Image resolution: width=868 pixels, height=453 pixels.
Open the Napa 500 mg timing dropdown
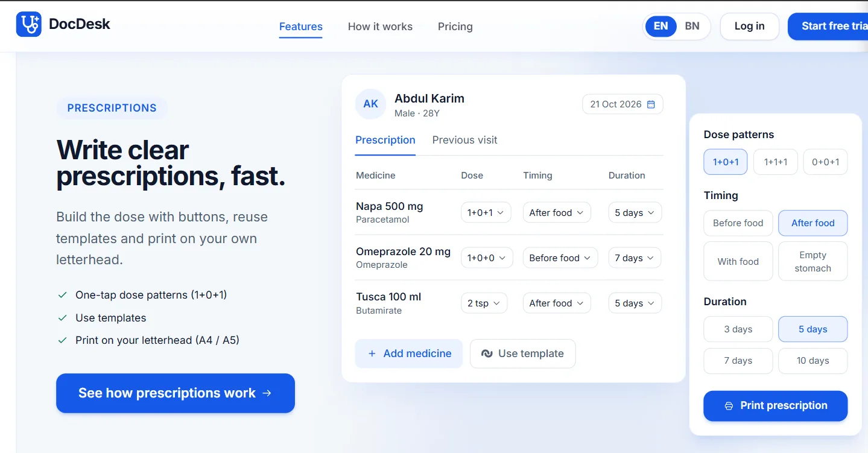click(557, 212)
